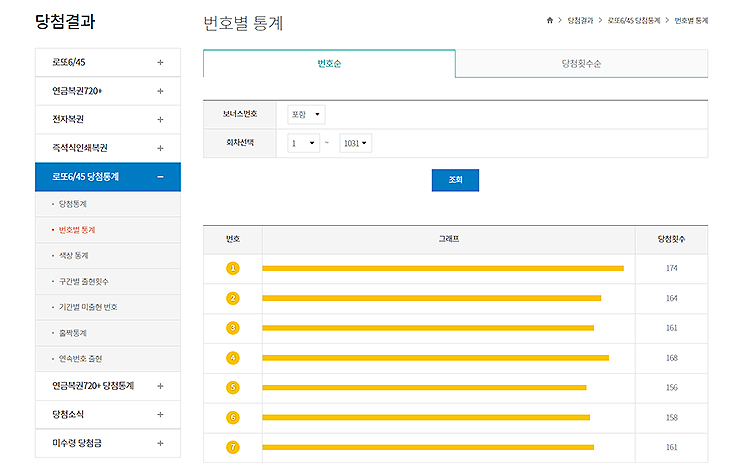Expand 즉석식인쇄복권 menu plus icon
The width and height of the screenshot is (740, 463).
(x=160, y=148)
